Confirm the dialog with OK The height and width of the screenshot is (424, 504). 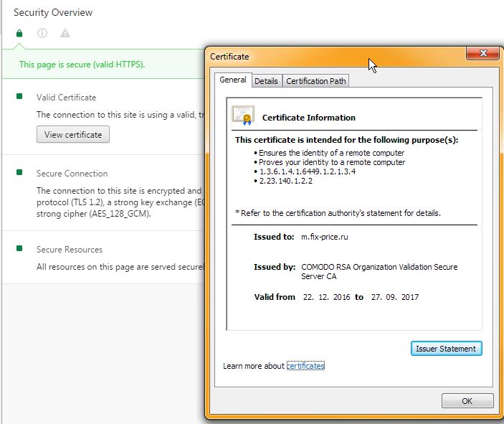click(467, 401)
